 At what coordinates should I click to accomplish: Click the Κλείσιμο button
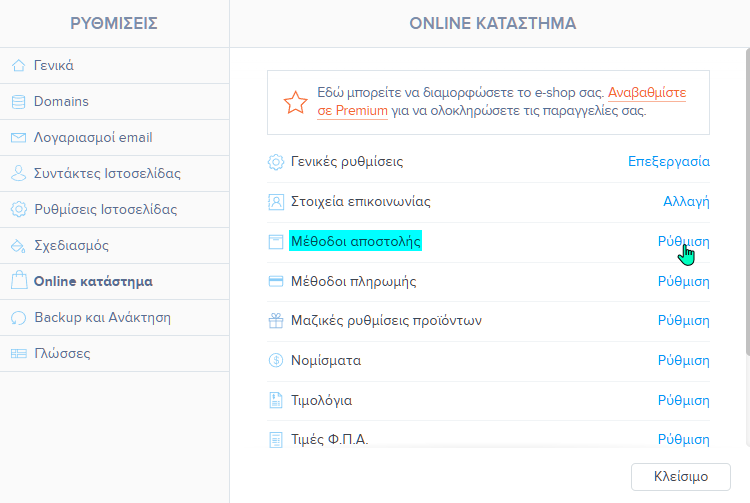[681, 477]
